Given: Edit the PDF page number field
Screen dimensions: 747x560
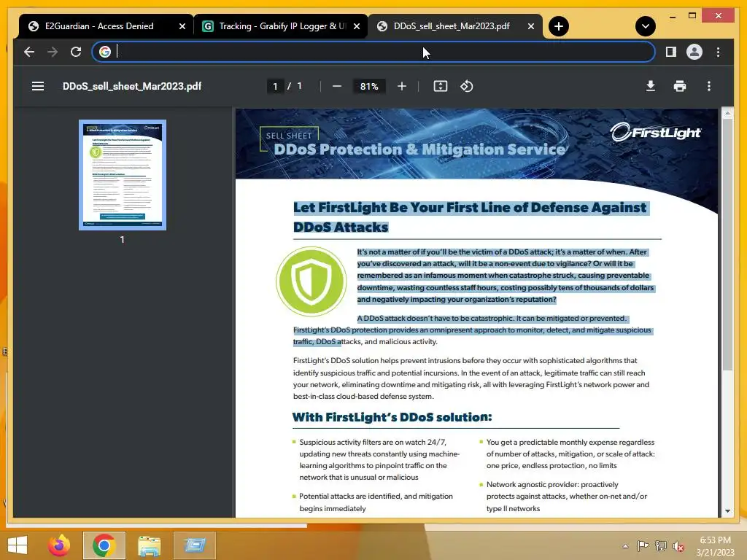Looking at the screenshot, I should [275, 86].
